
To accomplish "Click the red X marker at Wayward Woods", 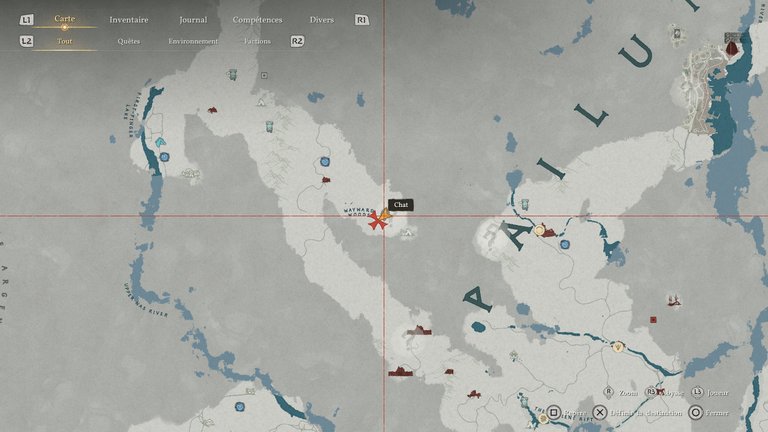I will coord(376,222).
